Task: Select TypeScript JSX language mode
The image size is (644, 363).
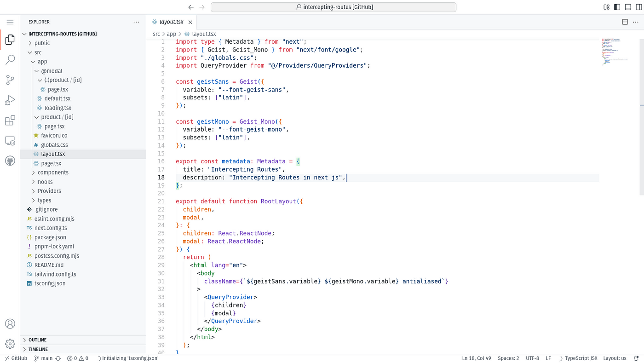Action: (x=581, y=358)
